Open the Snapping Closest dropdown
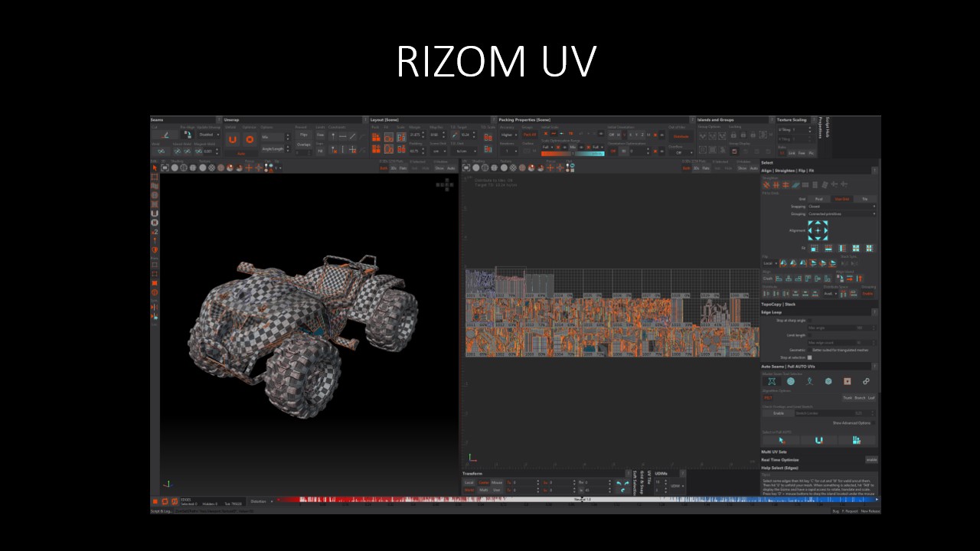This screenshot has width=980, height=551. (x=841, y=207)
